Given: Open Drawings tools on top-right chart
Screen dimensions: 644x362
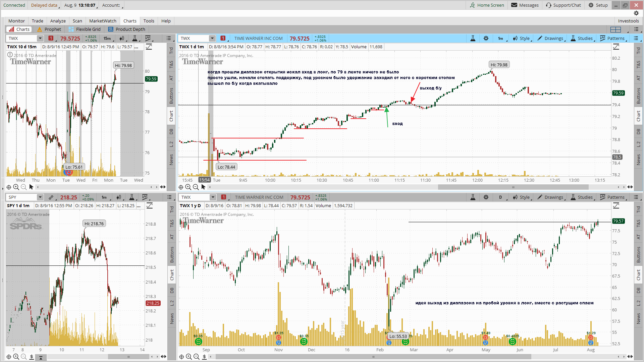Looking at the screenshot, I should coord(551,38).
